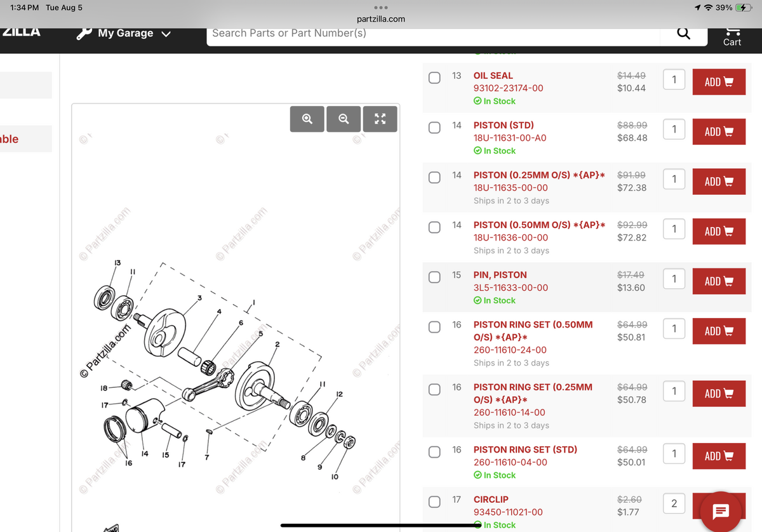Tick the PIN, PISTON checkbox
Screen dimensions: 762x532
tap(434, 277)
